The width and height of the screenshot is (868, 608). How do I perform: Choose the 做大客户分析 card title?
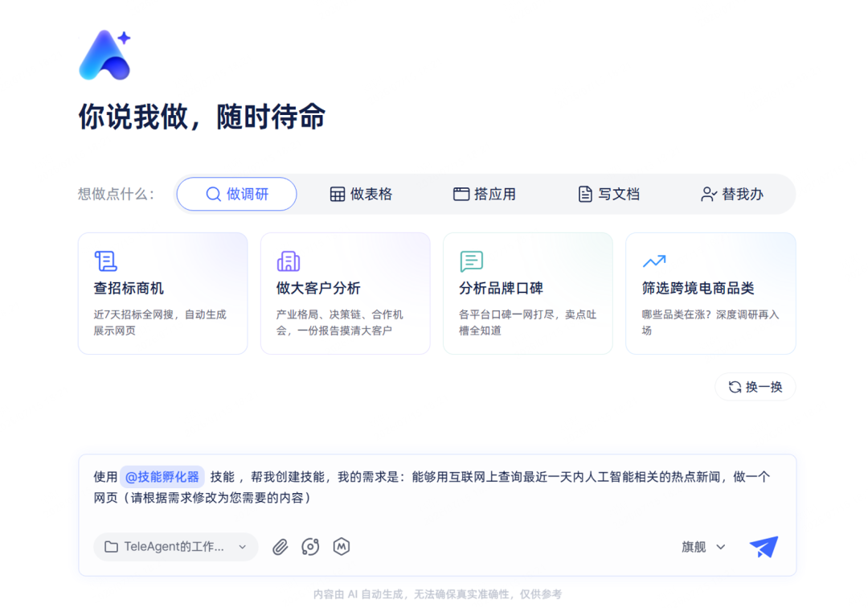pos(318,288)
